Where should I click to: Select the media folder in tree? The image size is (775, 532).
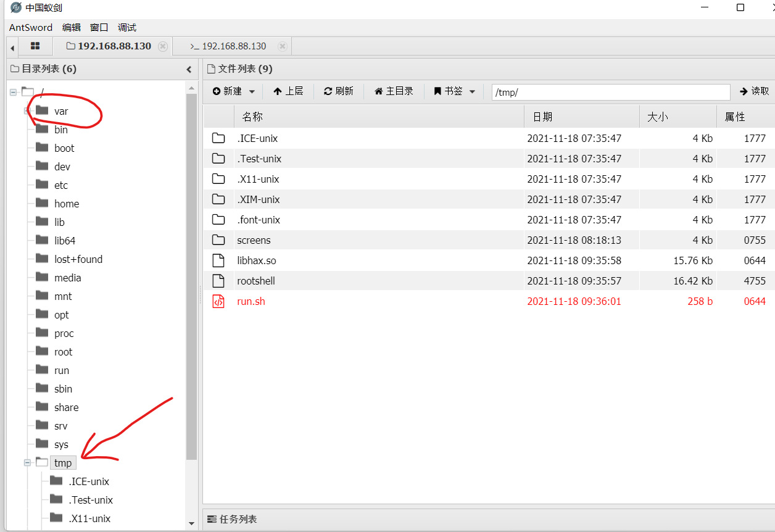68,278
